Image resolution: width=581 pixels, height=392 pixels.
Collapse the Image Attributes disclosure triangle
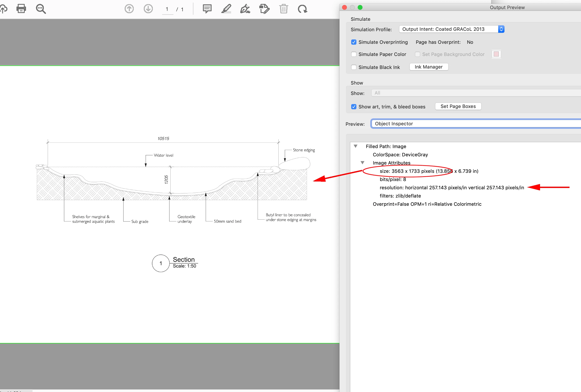[x=362, y=163]
